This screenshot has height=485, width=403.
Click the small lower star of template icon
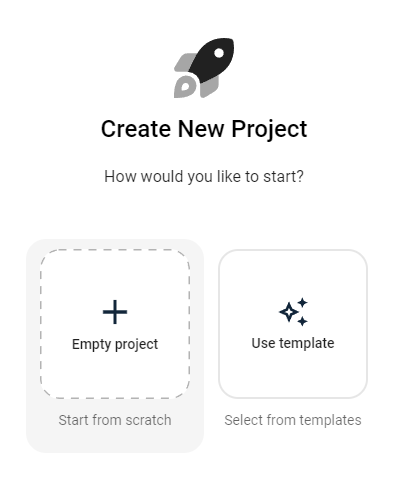coord(302,322)
